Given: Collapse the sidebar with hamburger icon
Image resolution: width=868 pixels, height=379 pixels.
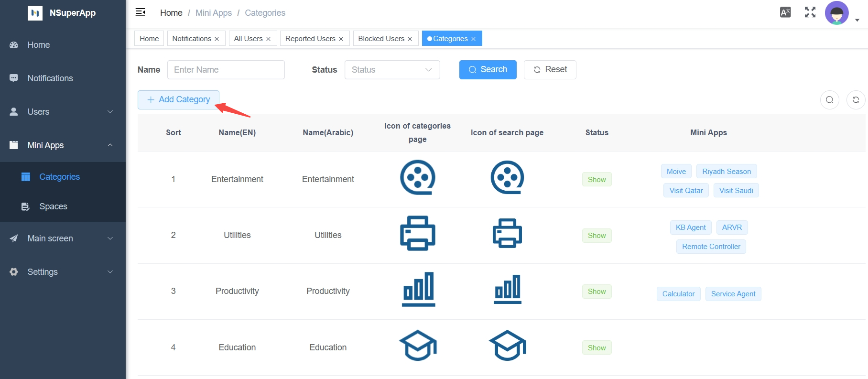Looking at the screenshot, I should [x=140, y=12].
